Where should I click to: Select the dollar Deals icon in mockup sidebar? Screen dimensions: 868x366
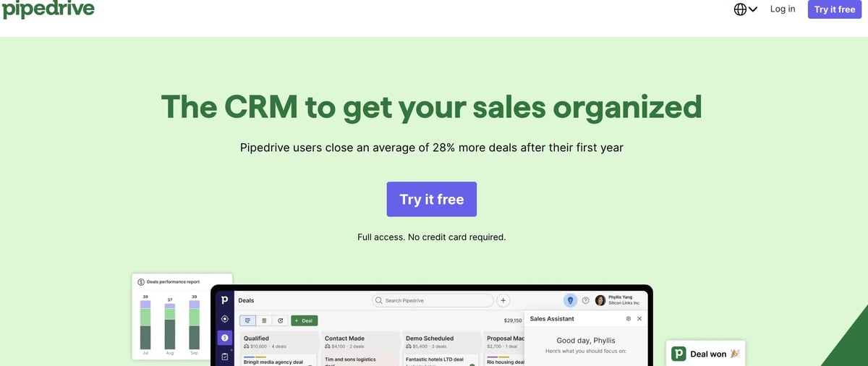click(x=225, y=338)
